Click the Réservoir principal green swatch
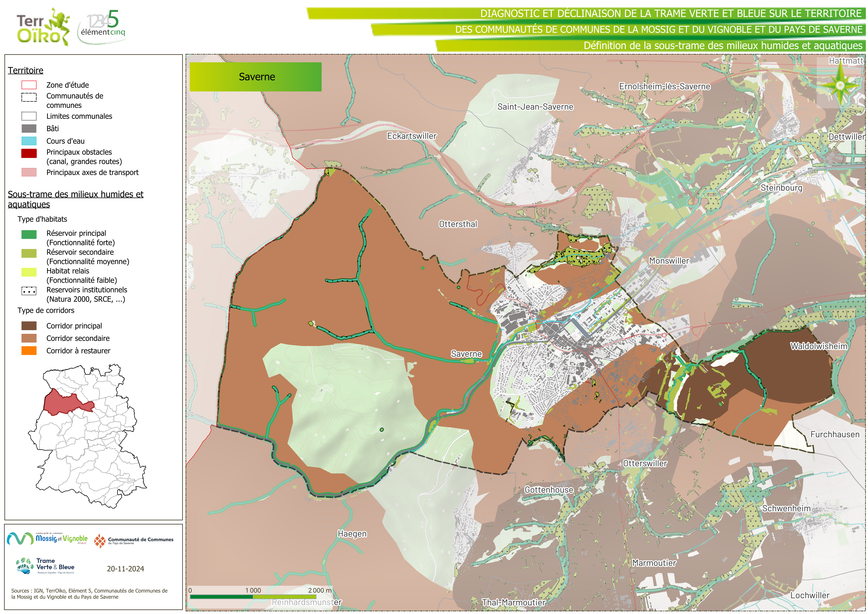Image resolution: width=868 pixels, height=614 pixels. point(29,235)
